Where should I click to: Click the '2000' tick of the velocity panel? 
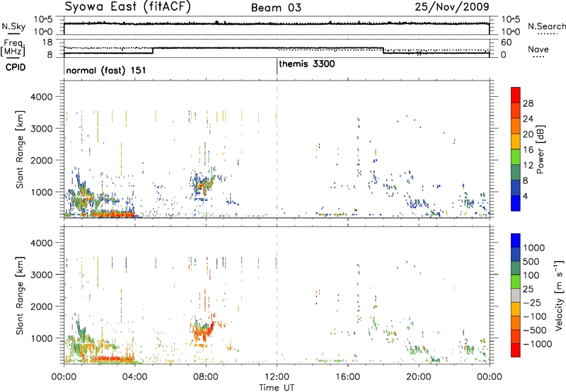click(x=41, y=306)
